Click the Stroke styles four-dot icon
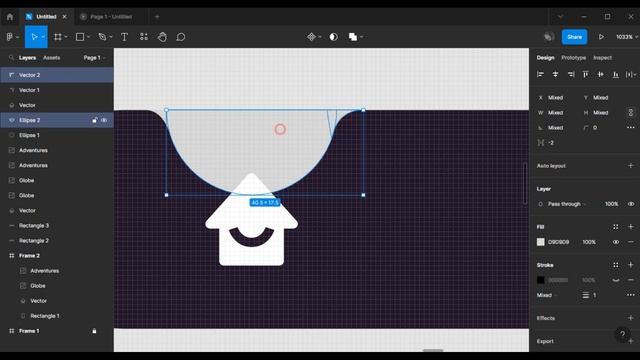 pos(616,265)
